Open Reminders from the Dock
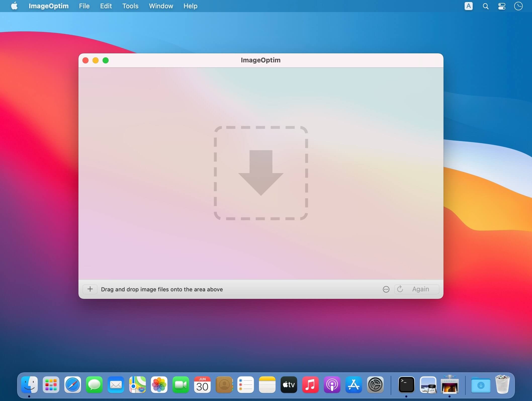532x401 pixels. (x=246, y=385)
